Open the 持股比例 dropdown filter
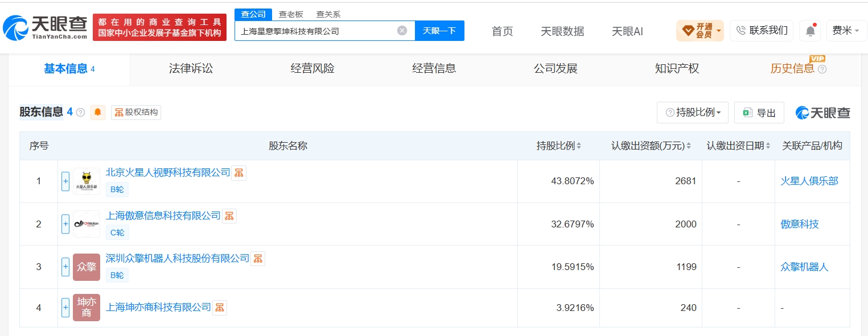Image resolution: width=868 pixels, height=336 pixels. click(693, 113)
